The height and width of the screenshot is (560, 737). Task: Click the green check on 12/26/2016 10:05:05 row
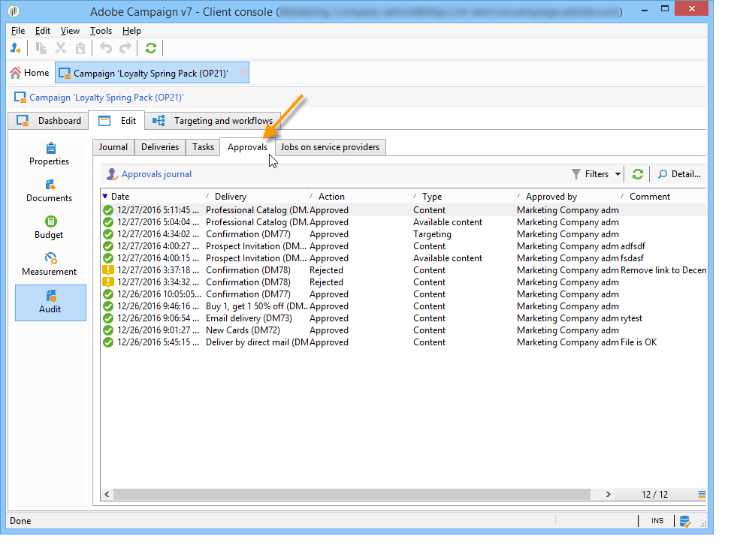point(108,294)
